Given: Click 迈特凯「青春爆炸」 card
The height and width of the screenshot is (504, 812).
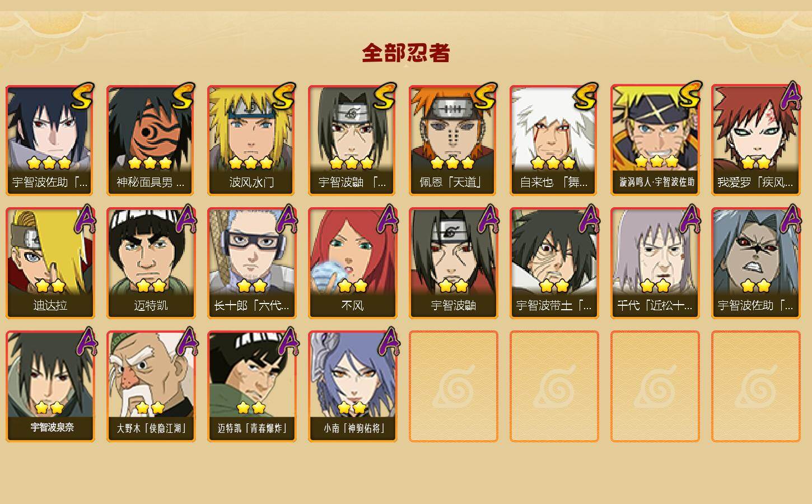Looking at the screenshot, I should pos(251,386).
